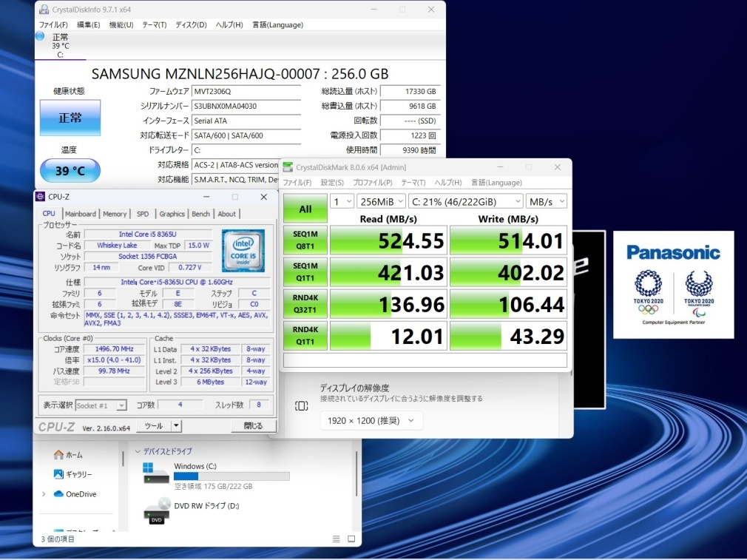Select the OneDrive cloud icon
The height and width of the screenshot is (560, 747).
[x=58, y=494]
